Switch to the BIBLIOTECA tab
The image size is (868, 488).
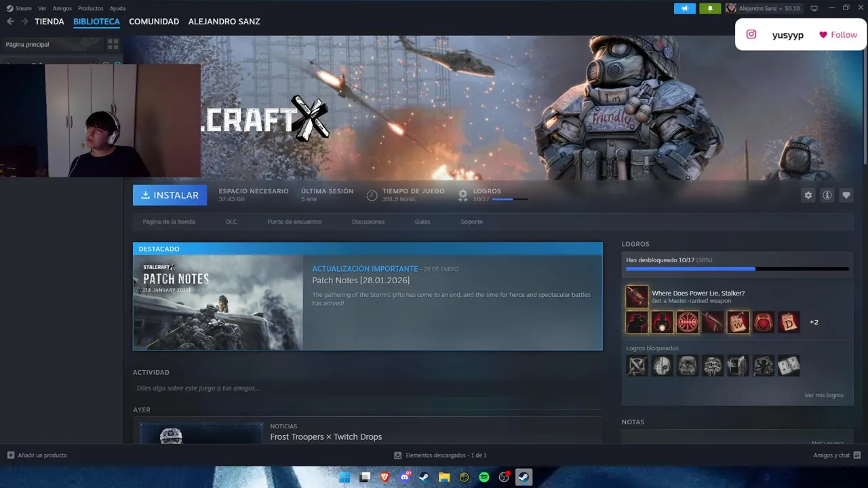(96, 22)
